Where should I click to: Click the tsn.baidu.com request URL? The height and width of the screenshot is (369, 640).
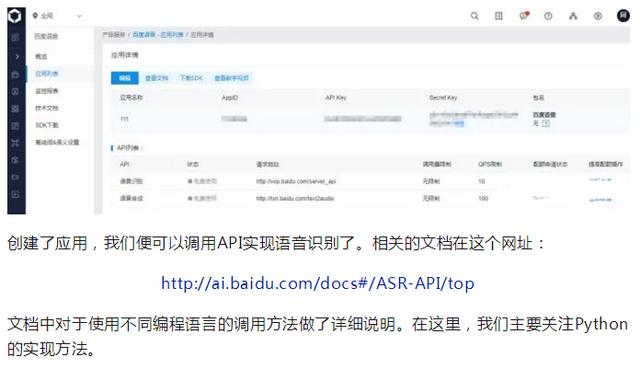pos(295,198)
